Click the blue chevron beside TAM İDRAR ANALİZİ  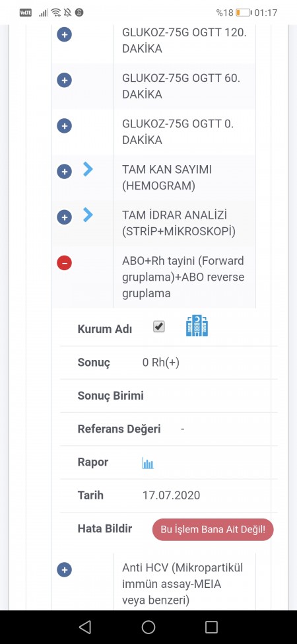click(88, 215)
